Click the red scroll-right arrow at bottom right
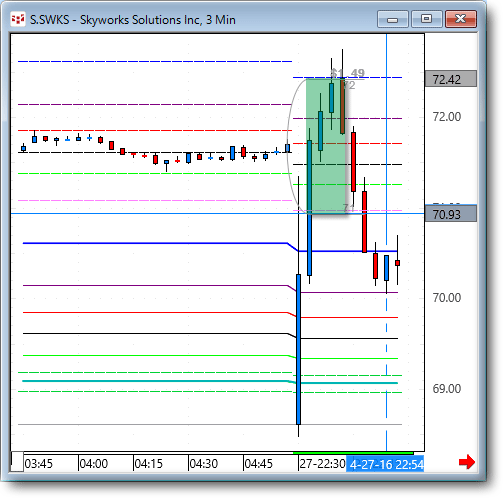The height and width of the screenshot is (499, 504). click(x=467, y=462)
